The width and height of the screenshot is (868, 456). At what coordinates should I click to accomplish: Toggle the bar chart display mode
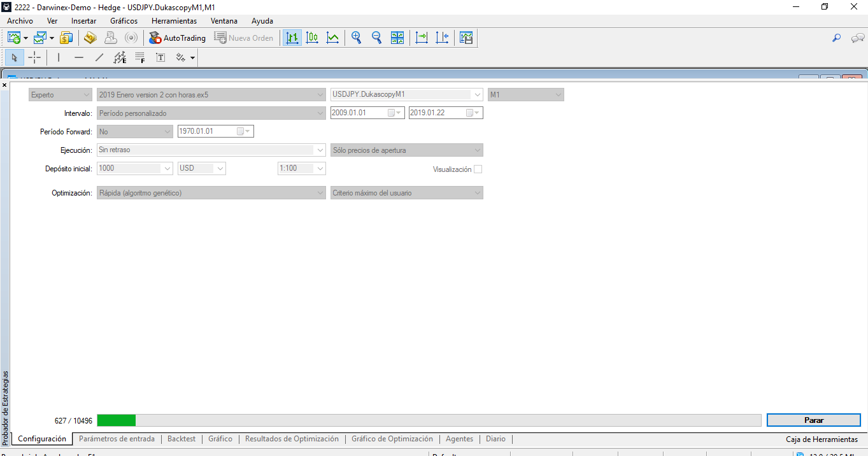pyautogui.click(x=292, y=38)
